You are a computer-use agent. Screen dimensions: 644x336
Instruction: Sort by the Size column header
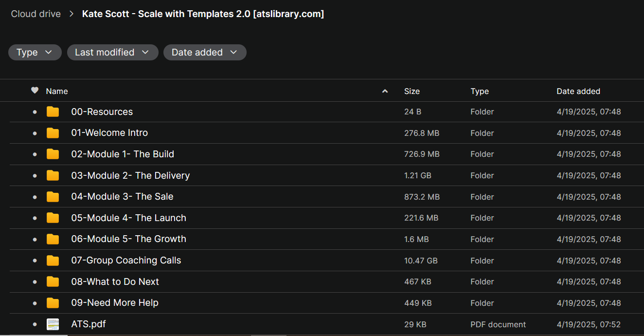(411, 91)
